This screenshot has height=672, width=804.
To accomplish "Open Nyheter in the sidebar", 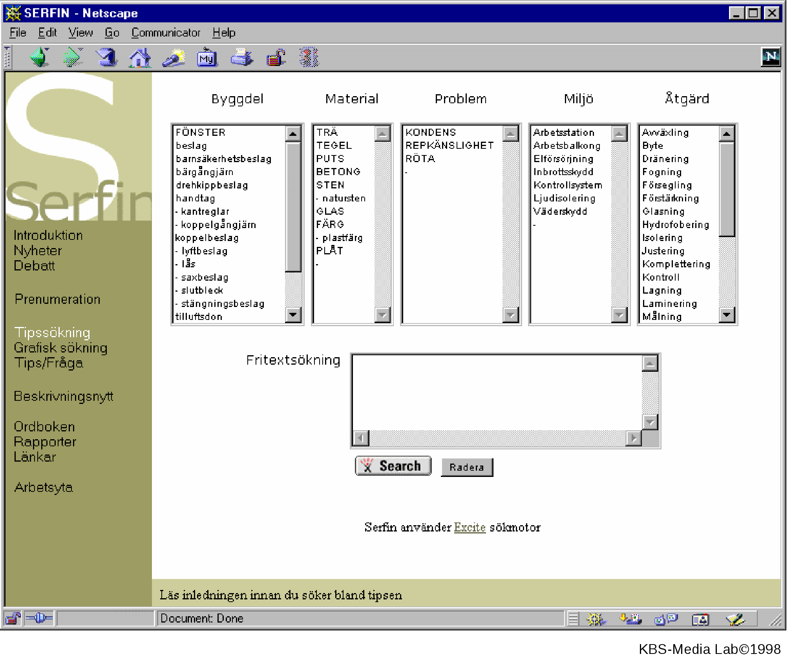I will tap(38, 251).
